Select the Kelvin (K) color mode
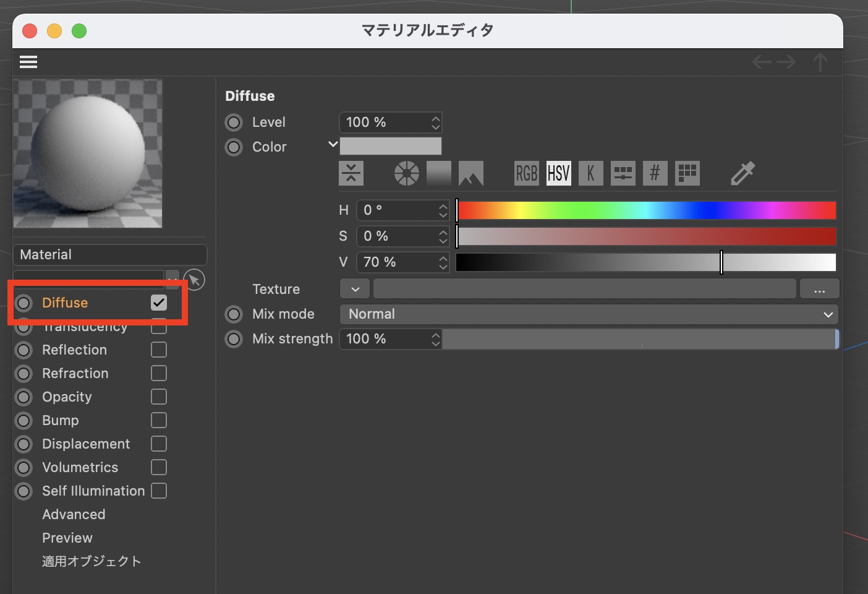Viewport: 868px width, 594px height. [590, 174]
